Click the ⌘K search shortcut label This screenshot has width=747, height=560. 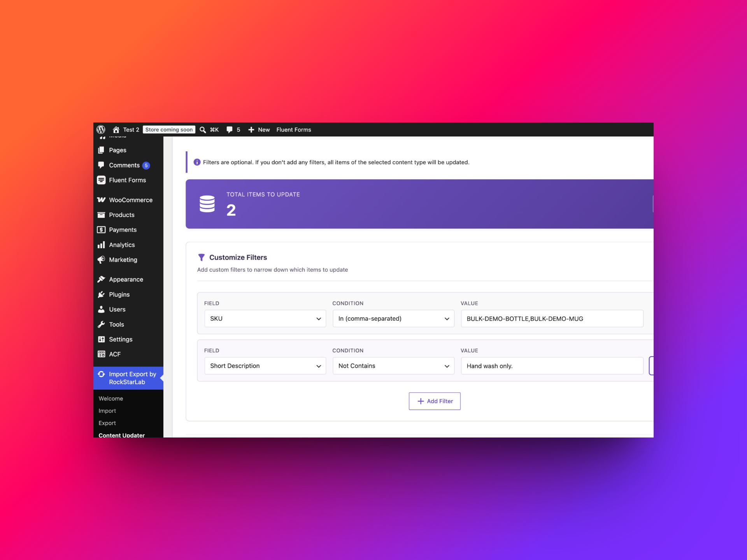tap(214, 129)
